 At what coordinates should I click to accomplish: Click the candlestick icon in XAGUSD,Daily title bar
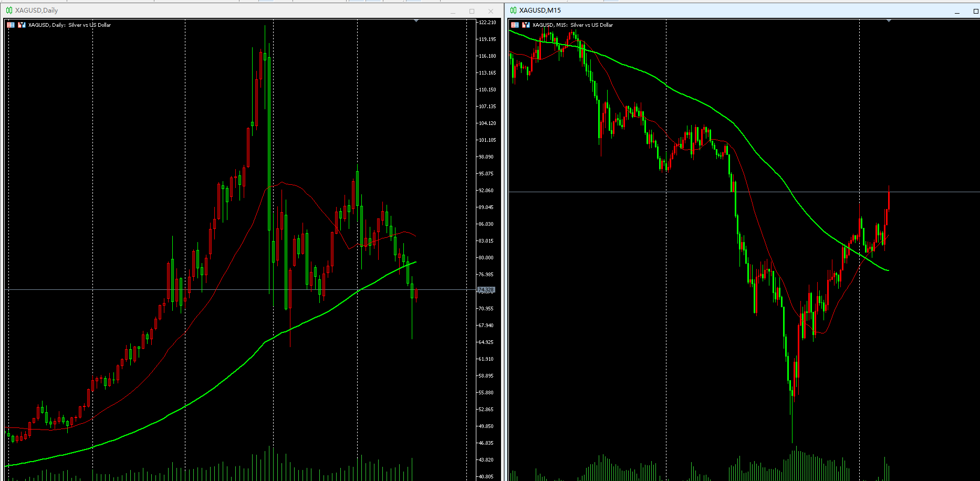[x=9, y=11]
